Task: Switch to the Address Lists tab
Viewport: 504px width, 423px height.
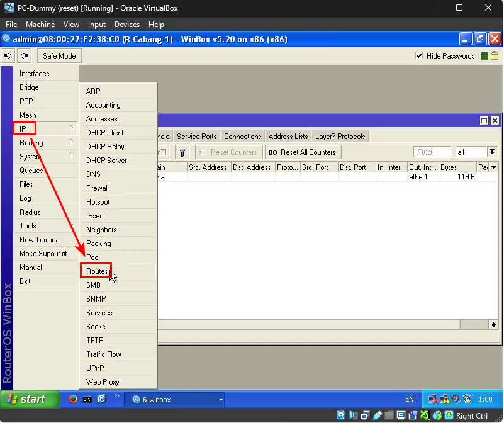Action: (288, 137)
